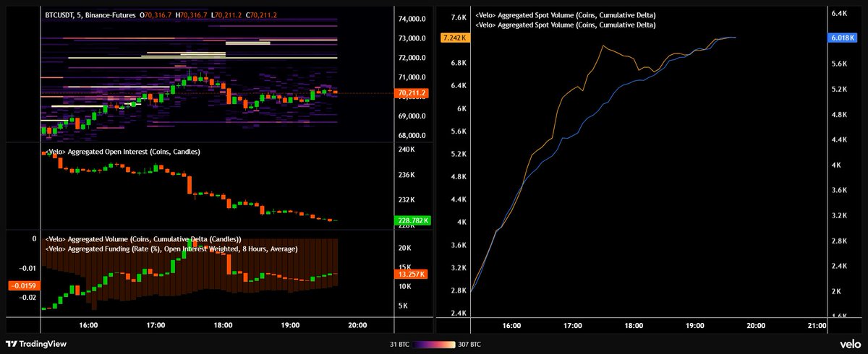Click the orange 70,211.2 current price label
The image size is (868, 354).
point(412,92)
